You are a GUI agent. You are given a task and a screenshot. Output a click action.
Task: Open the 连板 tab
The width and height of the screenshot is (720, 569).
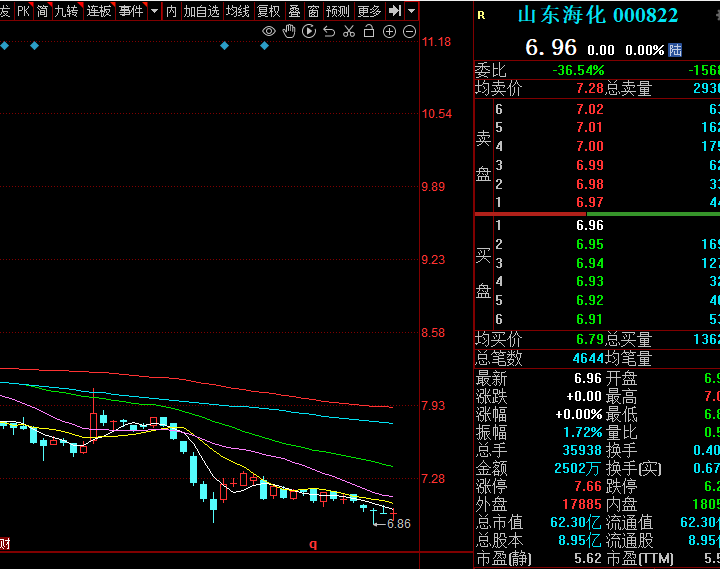[99, 11]
